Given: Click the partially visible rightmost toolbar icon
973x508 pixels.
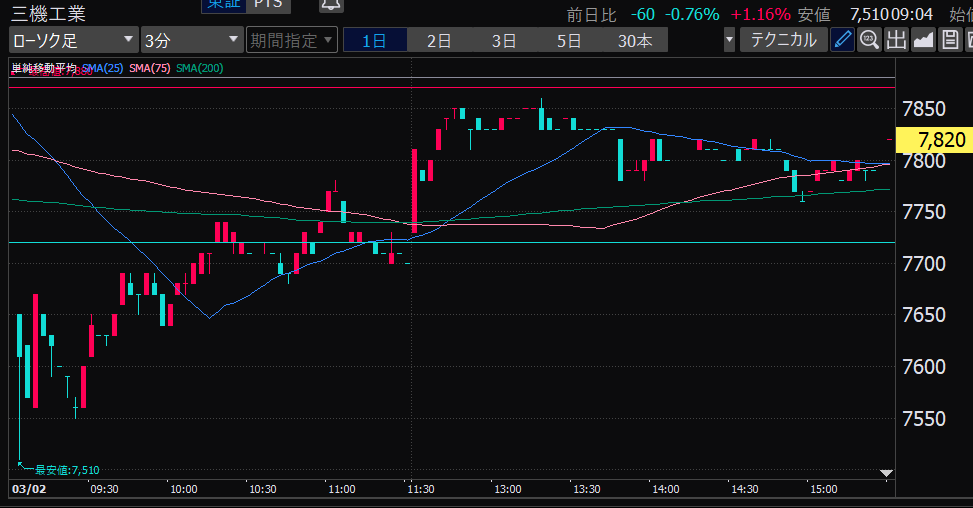Looking at the screenshot, I should coord(969,40).
